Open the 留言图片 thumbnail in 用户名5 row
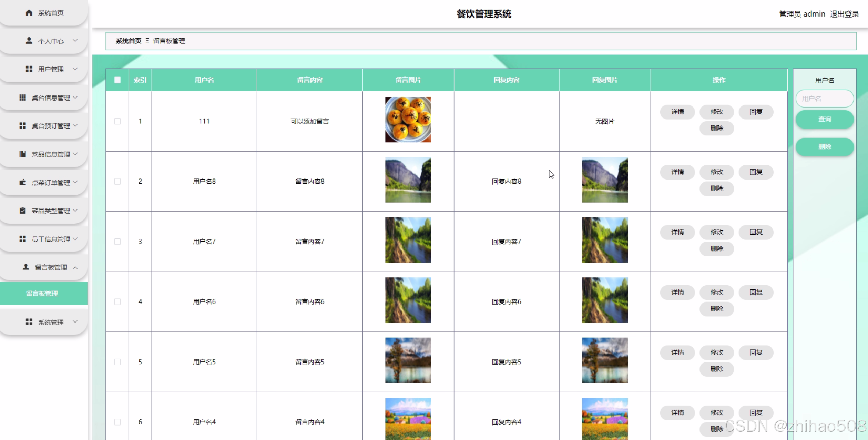Screen dimensions: 868x440 pos(408,360)
